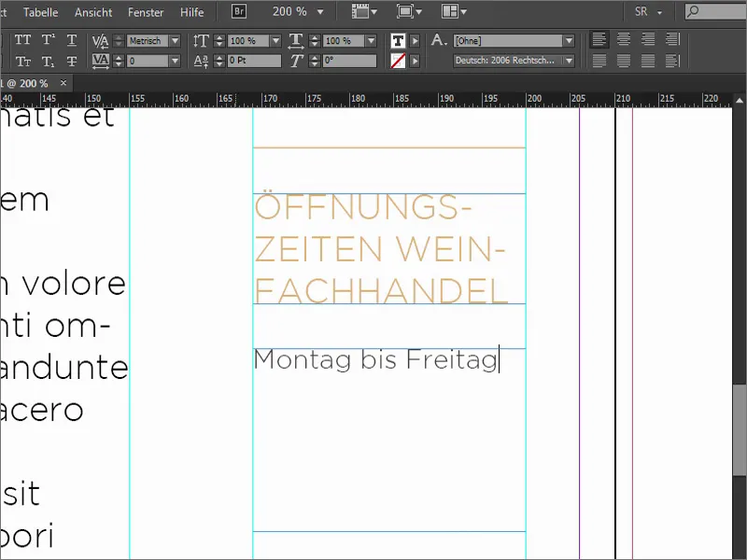The image size is (747, 560).
Task: Align paragraph text left
Action: click(x=599, y=39)
